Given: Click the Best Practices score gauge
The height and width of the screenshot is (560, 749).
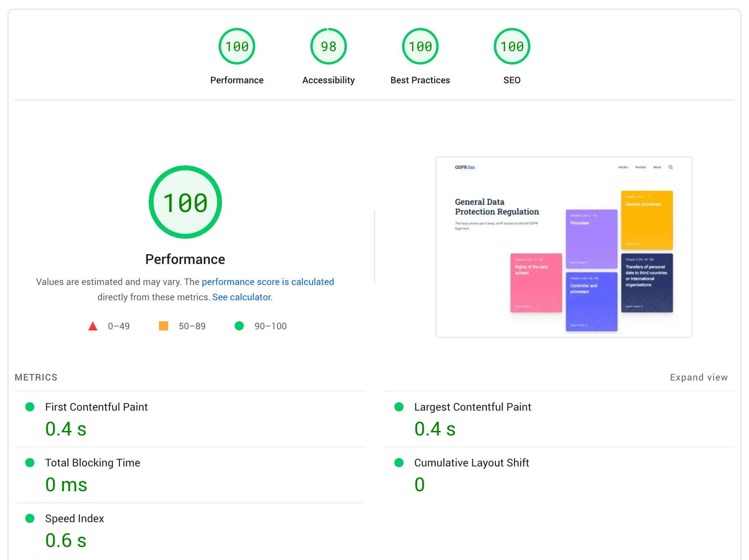Looking at the screenshot, I should pyautogui.click(x=420, y=46).
